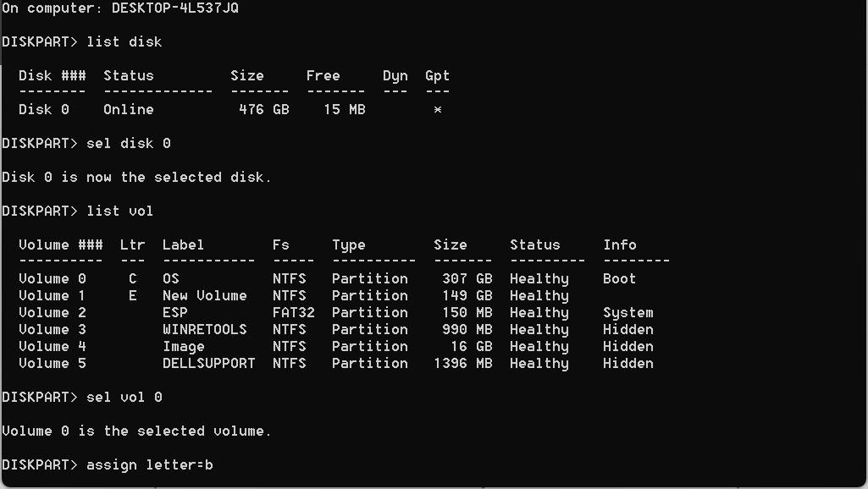Click the FAT32 filesystem entry
868x489 pixels.
tap(293, 312)
